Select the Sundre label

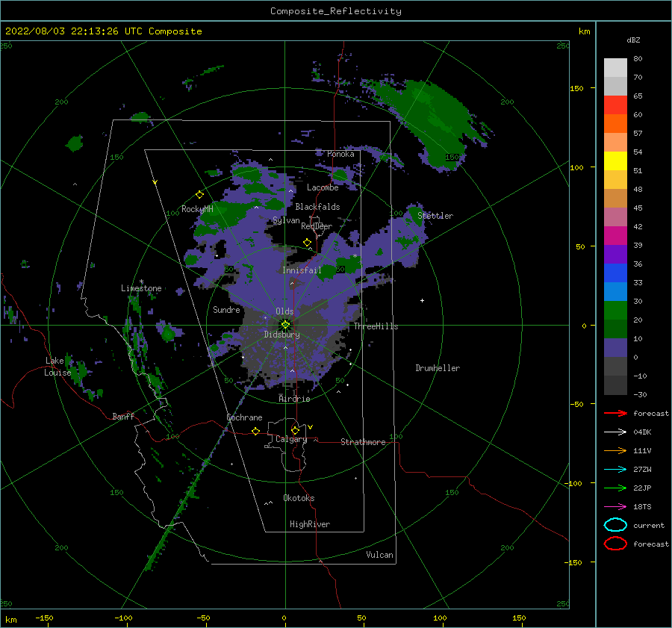click(x=226, y=309)
